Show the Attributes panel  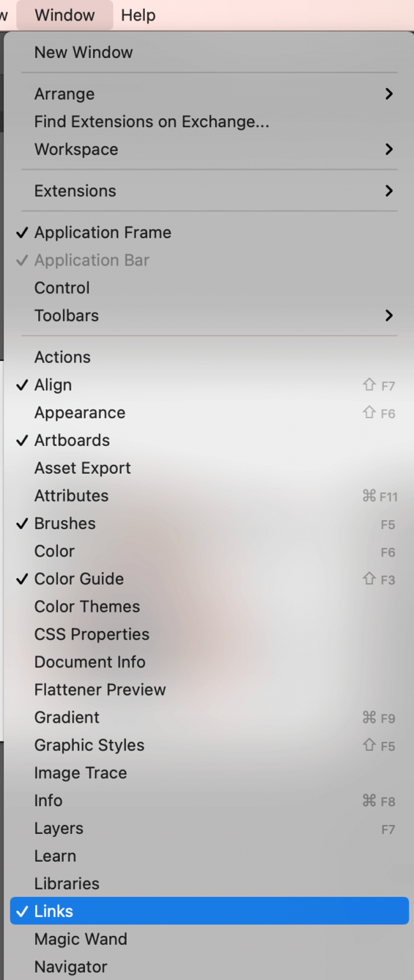(71, 496)
